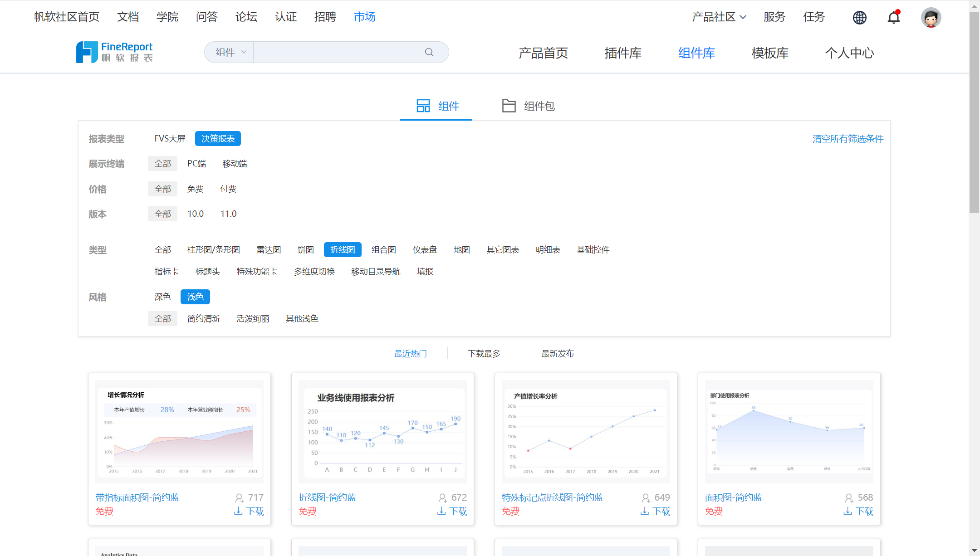Viewport: 980px width, 556px height.
Task: Click the 组件包 folder icon
Action: [509, 106]
